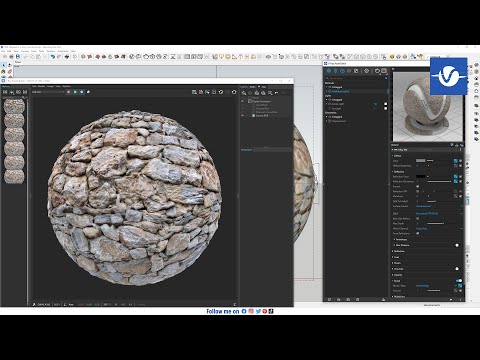Viewport: 480px width, 360px height.
Task: Click fourth icon in History panel toolbar
Action: (x=25, y=92)
